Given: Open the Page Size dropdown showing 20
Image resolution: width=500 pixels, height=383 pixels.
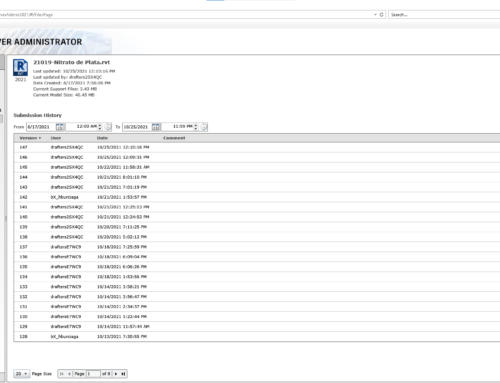Looking at the screenshot, I should (22, 374).
